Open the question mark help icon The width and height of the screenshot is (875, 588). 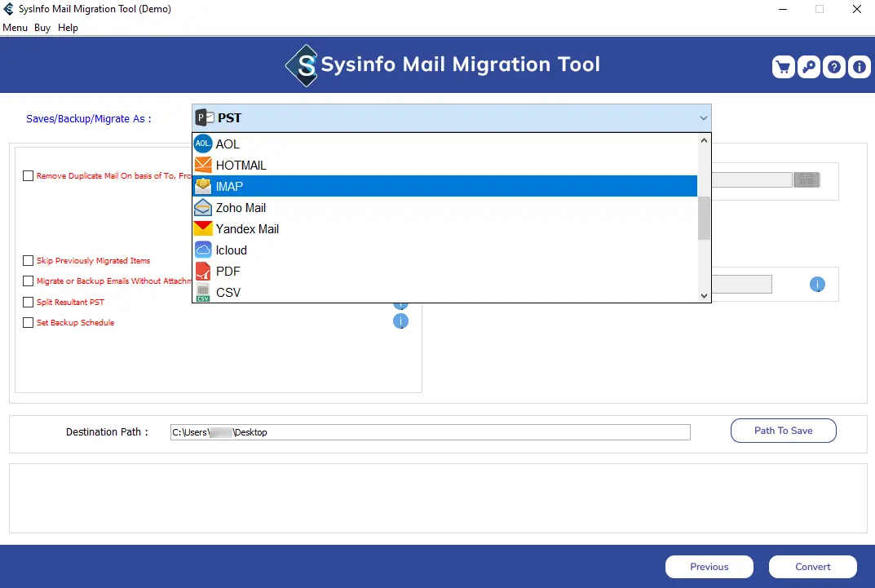pyautogui.click(x=833, y=68)
